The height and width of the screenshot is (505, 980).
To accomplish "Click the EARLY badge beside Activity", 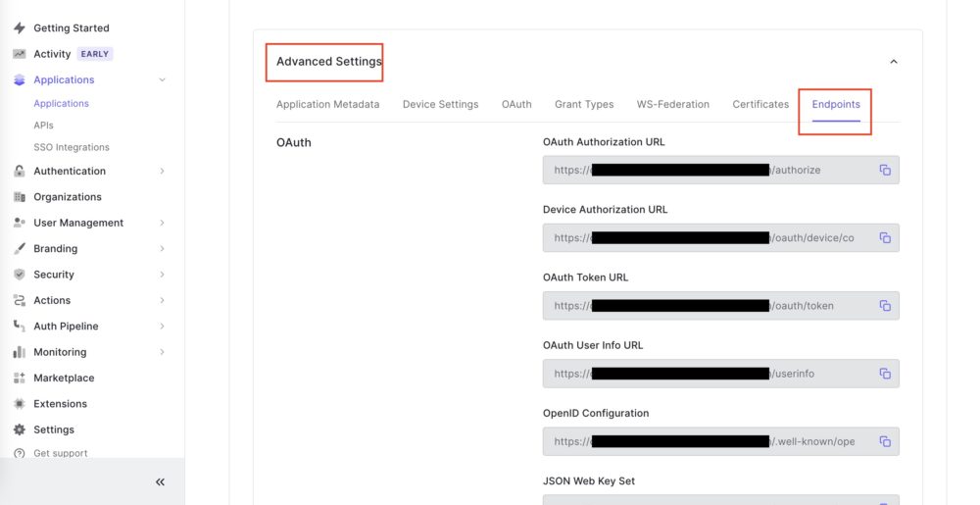I will (x=95, y=54).
